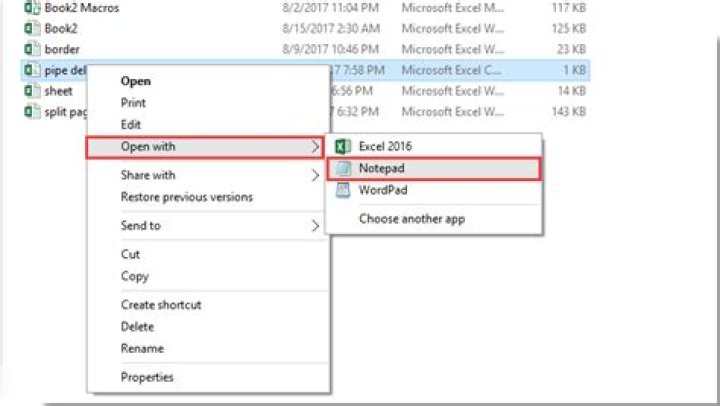720x406 pixels.
Task: Select the sheet file name
Action: coord(58,91)
